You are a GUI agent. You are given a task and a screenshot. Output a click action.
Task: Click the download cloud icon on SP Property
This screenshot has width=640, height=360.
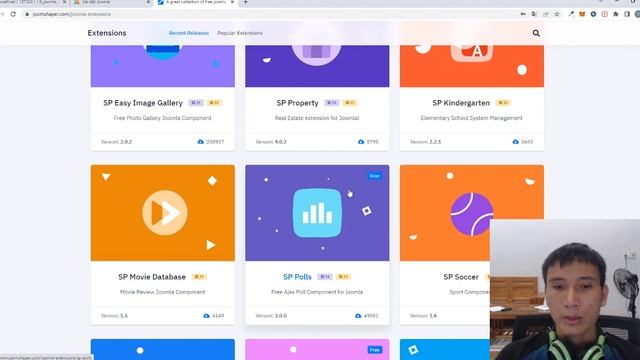click(361, 142)
